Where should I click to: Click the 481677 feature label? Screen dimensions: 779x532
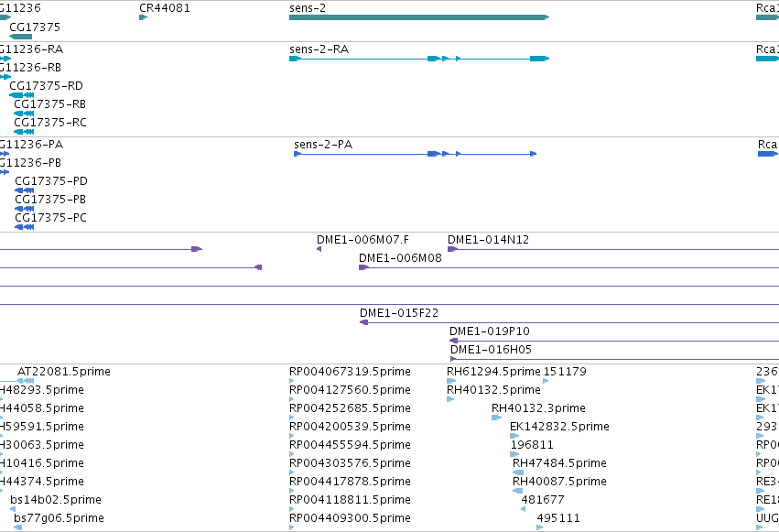543,500
